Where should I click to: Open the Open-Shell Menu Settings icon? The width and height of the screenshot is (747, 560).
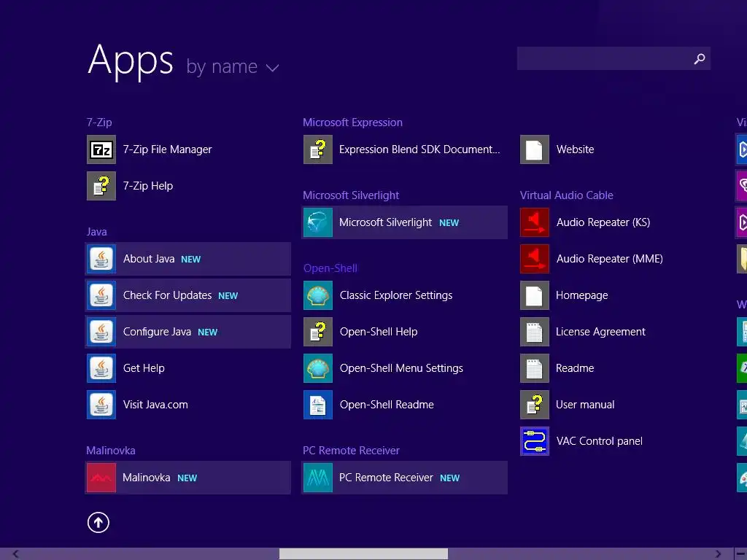point(318,368)
